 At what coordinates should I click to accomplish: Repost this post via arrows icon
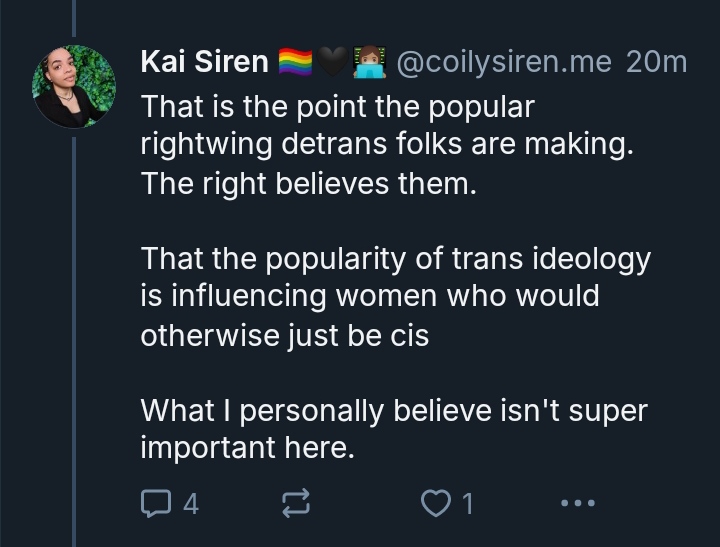point(298,504)
